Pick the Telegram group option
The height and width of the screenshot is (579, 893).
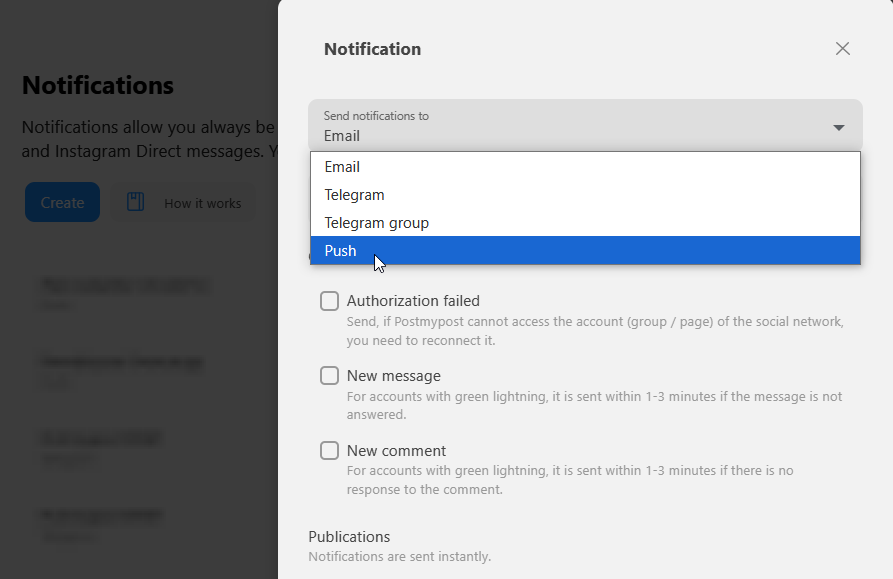click(585, 223)
